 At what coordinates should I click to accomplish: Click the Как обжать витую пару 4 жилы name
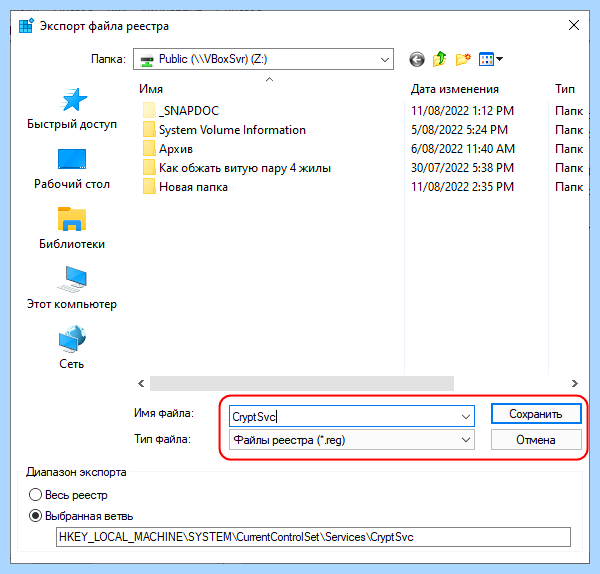click(x=245, y=168)
